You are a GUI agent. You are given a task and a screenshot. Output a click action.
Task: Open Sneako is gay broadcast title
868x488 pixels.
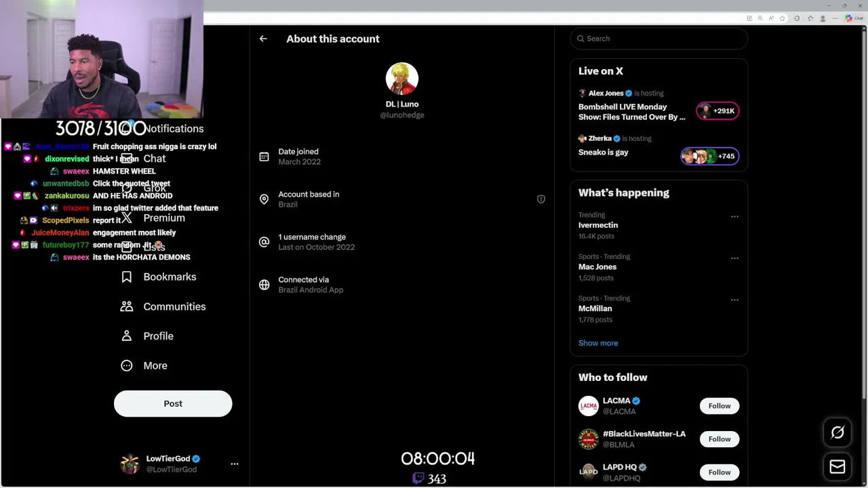(x=604, y=152)
